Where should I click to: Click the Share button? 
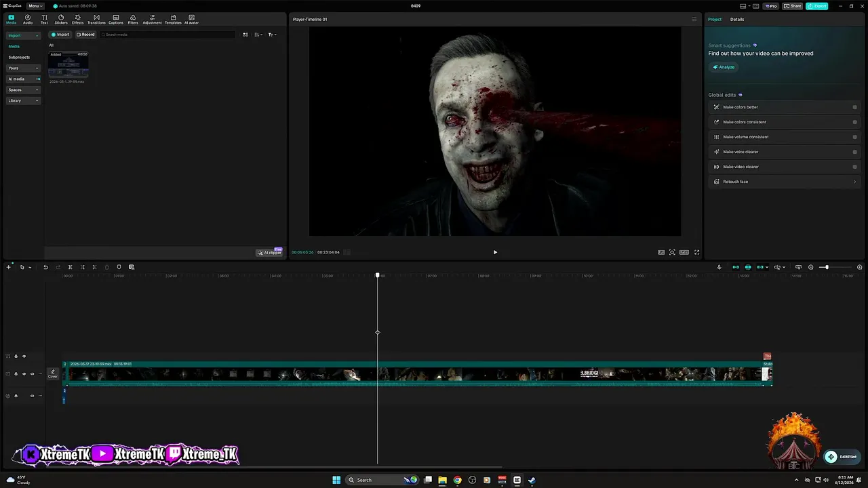tap(792, 6)
